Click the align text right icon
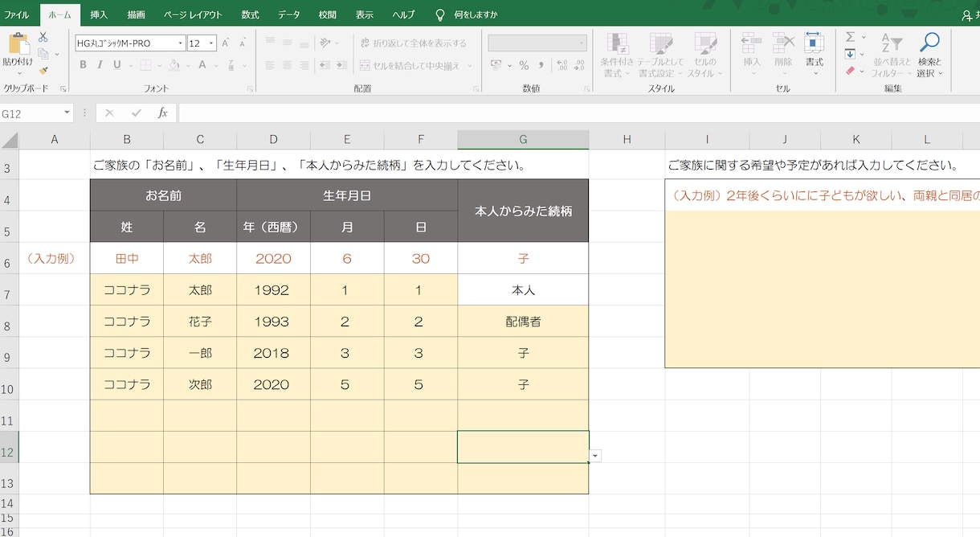980x537 pixels. [304, 65]
